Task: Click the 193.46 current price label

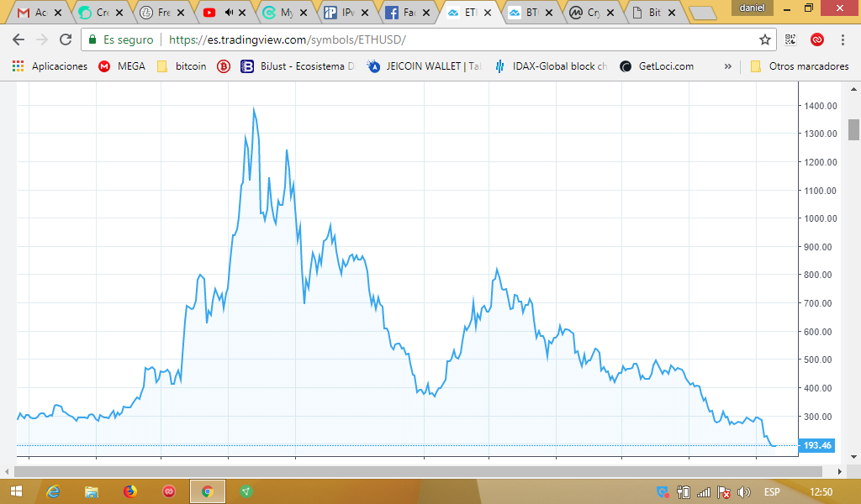Action: coord(817,445)
